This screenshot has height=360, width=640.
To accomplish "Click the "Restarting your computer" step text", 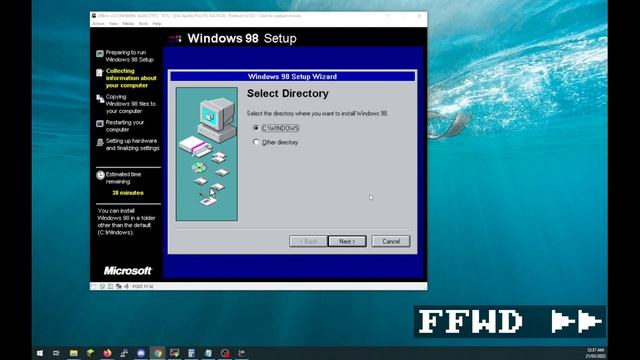I will (124, 126).
